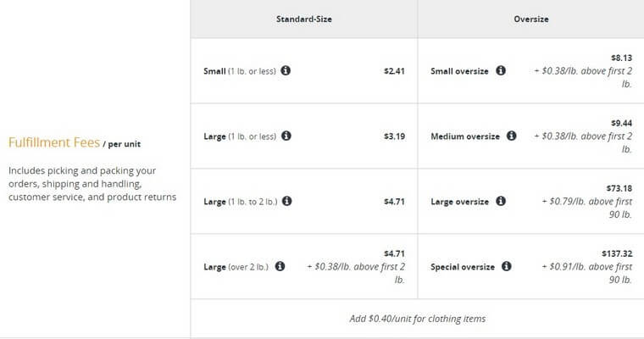Click the Large oversize info icon
Image resolution: width=644 pixels, height=339 pixels.
tap(501, 202)
